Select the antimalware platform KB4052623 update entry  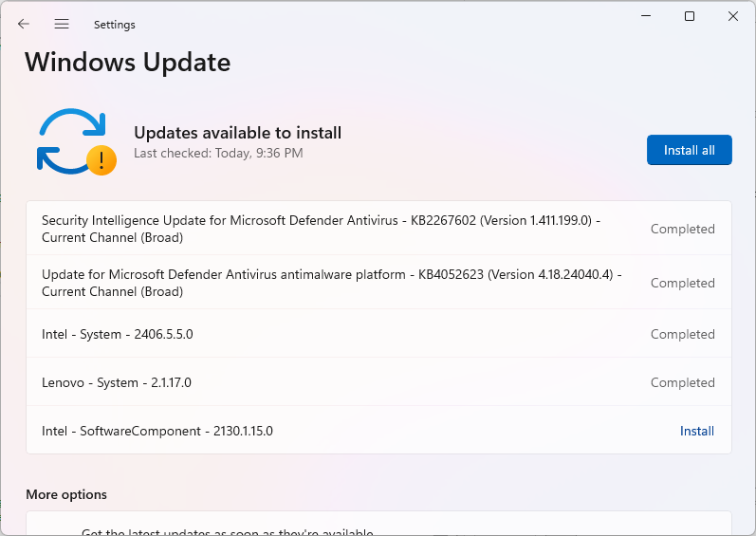tap(331, 283)
